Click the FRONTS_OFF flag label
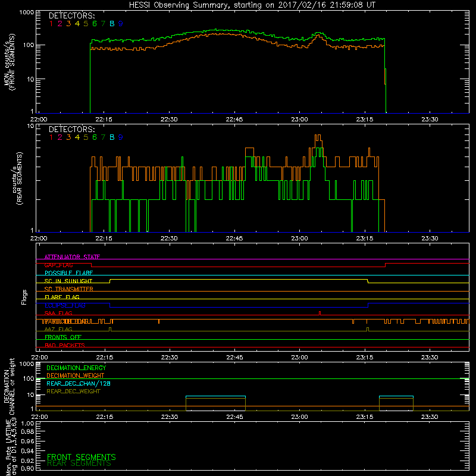The image size is (476, 476). point(63,337)
